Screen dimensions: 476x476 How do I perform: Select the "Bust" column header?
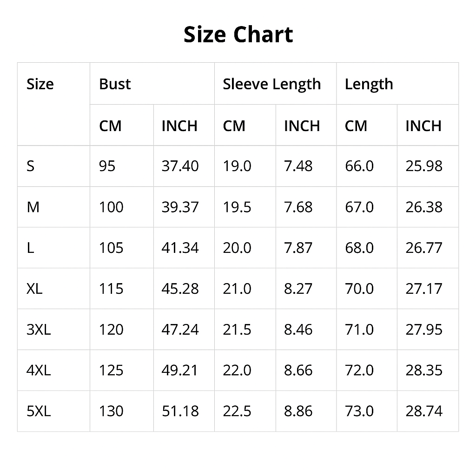click(115, 84)
